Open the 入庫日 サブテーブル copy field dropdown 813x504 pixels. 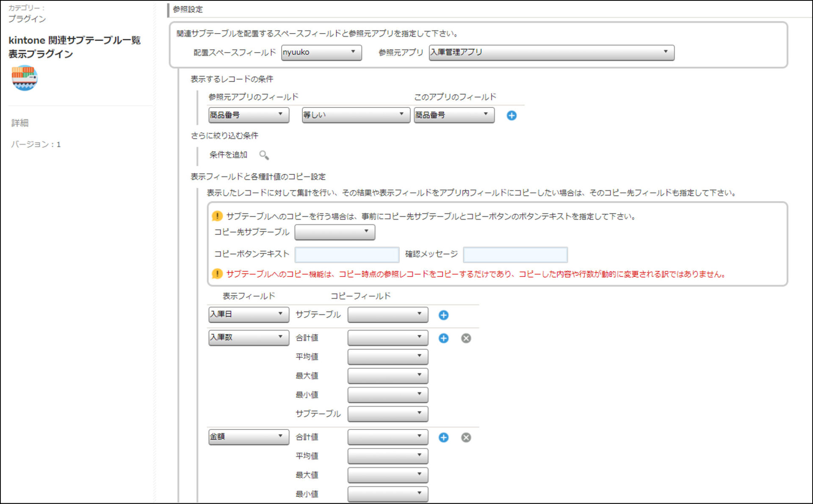point(387,314)
